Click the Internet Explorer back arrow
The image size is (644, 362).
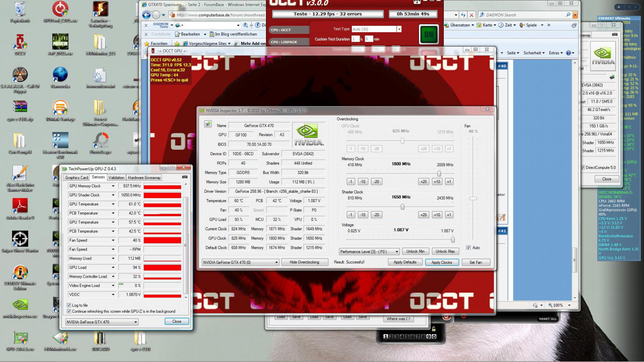146,15
